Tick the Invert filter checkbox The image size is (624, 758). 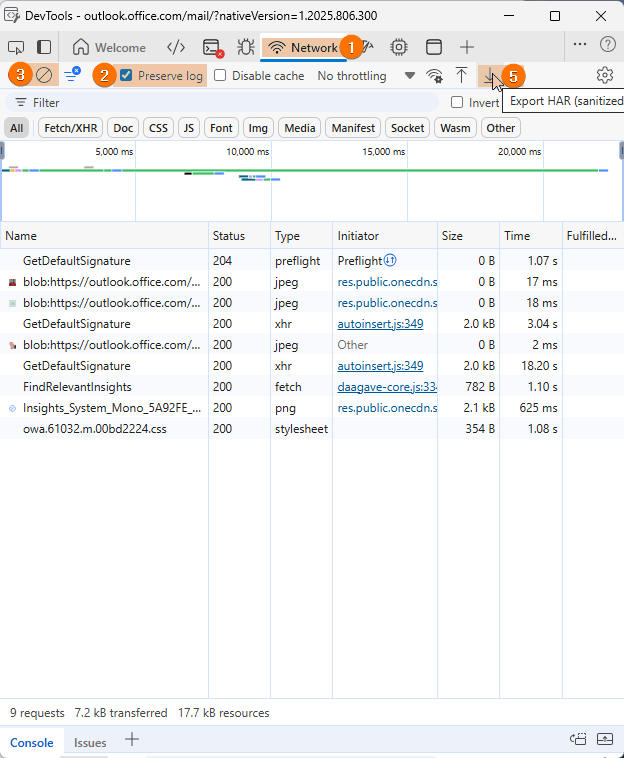pyautogui.click(x=457, y=102)
